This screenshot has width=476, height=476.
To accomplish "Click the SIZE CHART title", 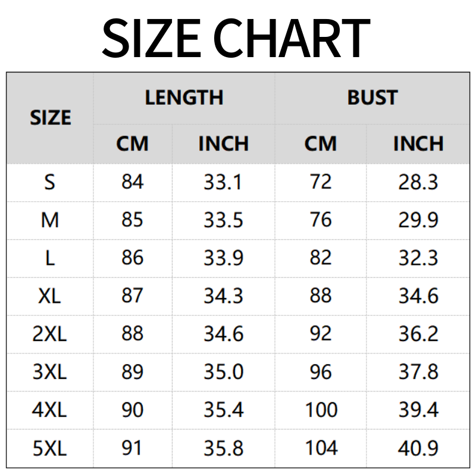I will [x=236, y=37].
